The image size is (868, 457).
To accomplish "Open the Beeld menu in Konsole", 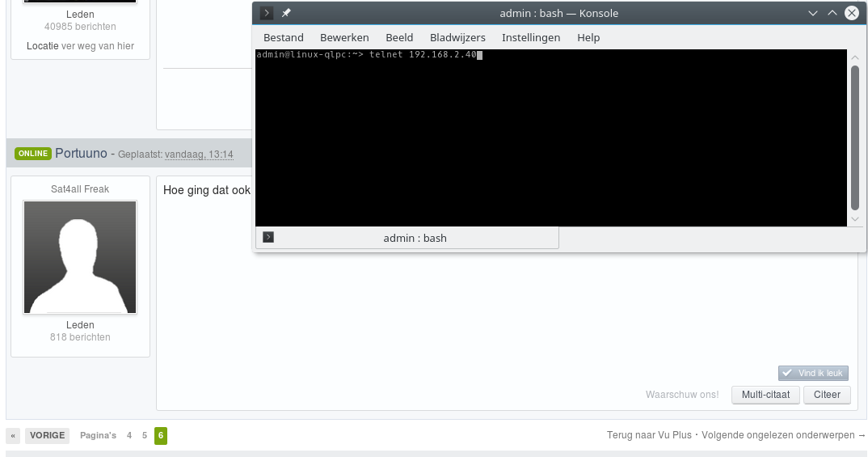I will tap(399, 38).
